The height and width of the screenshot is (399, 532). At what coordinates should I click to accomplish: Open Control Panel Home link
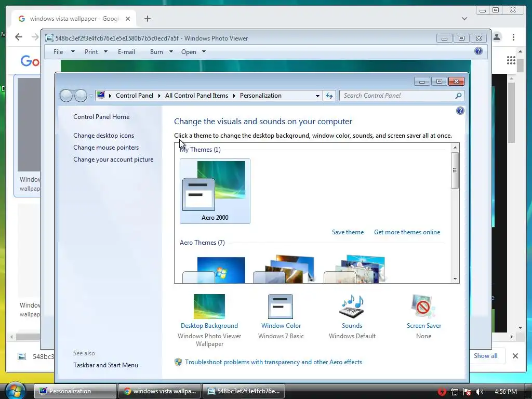coord(101,117)
